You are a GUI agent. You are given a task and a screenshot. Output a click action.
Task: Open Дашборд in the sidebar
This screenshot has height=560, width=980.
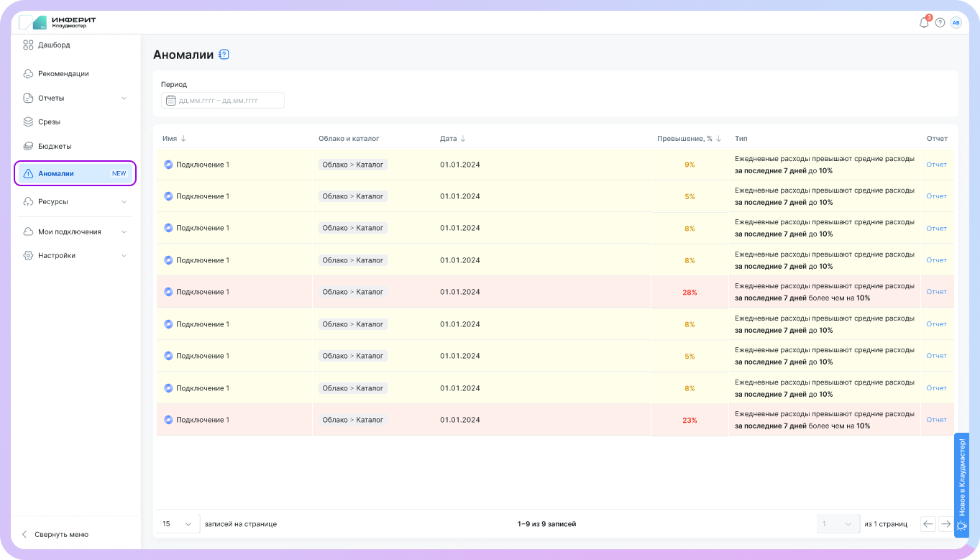coord(54,45)
